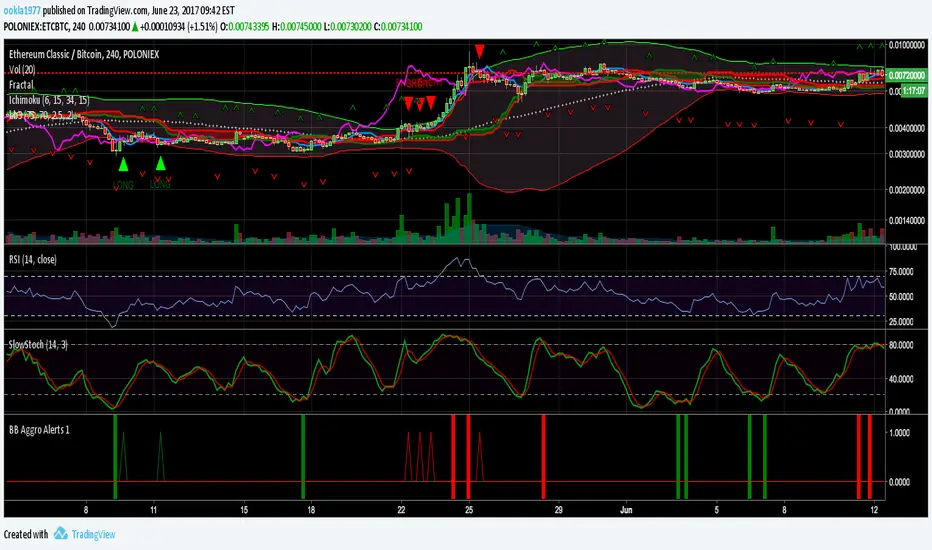The height and width of the screenshot is (550, 932).
Task: Click the 0.00140000 price axis label
Action: [907, 221]
